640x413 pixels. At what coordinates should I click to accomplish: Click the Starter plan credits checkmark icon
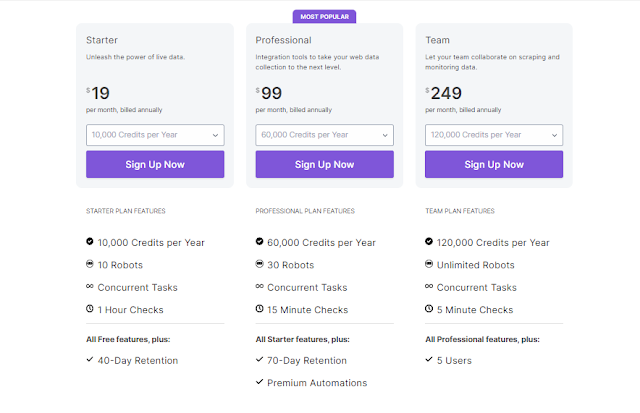coord(90,242)
